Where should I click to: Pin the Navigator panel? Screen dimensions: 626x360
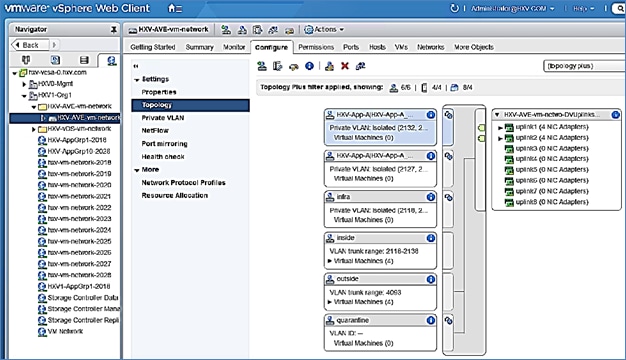[113, 30]
